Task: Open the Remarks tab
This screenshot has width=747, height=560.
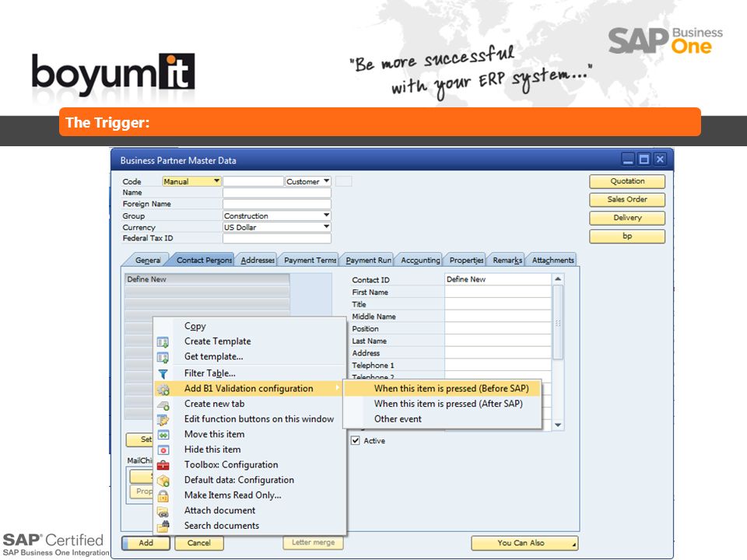Action: tap(507, 260)
